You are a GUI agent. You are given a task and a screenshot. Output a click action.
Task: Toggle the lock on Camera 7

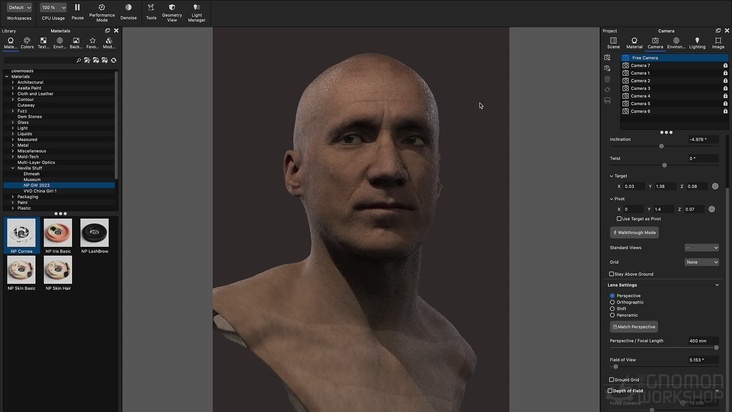click(725, 66)
